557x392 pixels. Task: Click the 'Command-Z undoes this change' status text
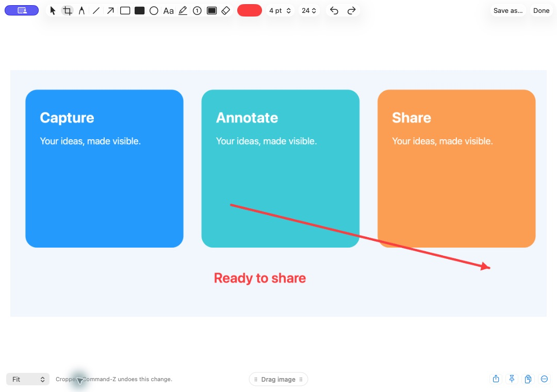pos(127,379)
